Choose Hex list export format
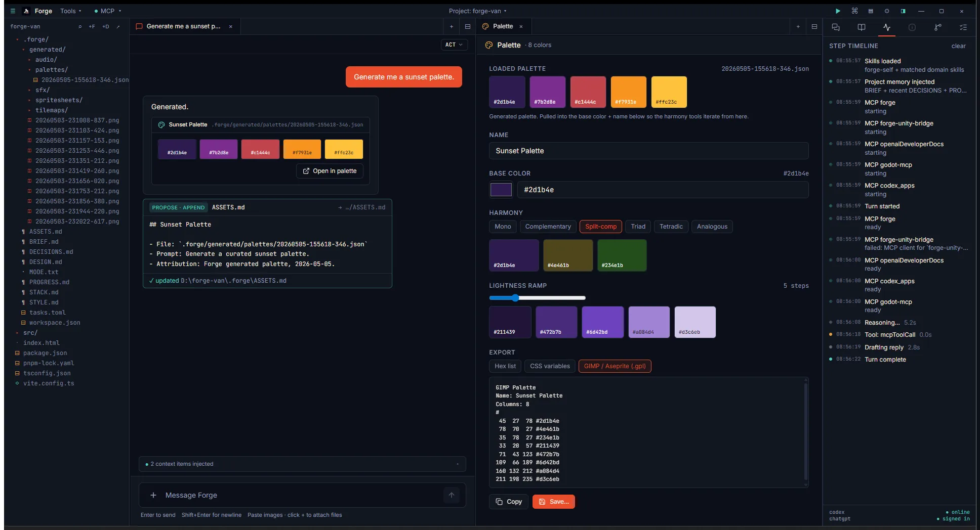 (x=505, y=366)
